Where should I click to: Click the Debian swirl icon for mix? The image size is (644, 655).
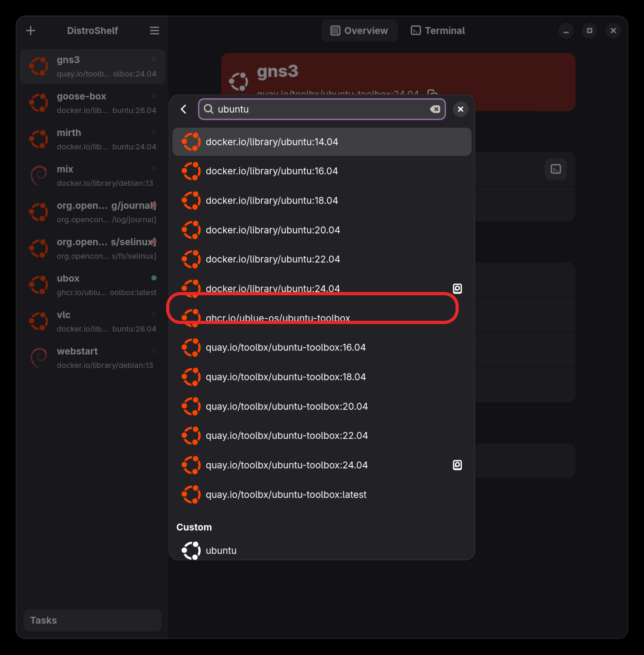coord(39,176)
